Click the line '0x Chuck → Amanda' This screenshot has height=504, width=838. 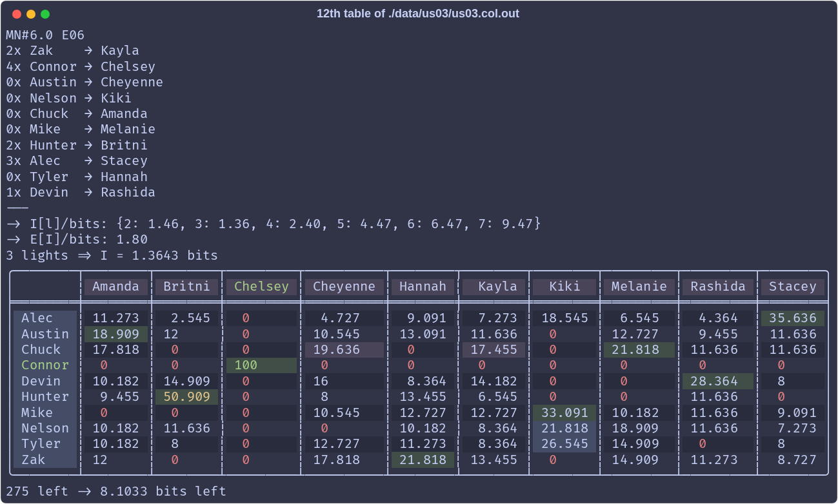(77, 113)
